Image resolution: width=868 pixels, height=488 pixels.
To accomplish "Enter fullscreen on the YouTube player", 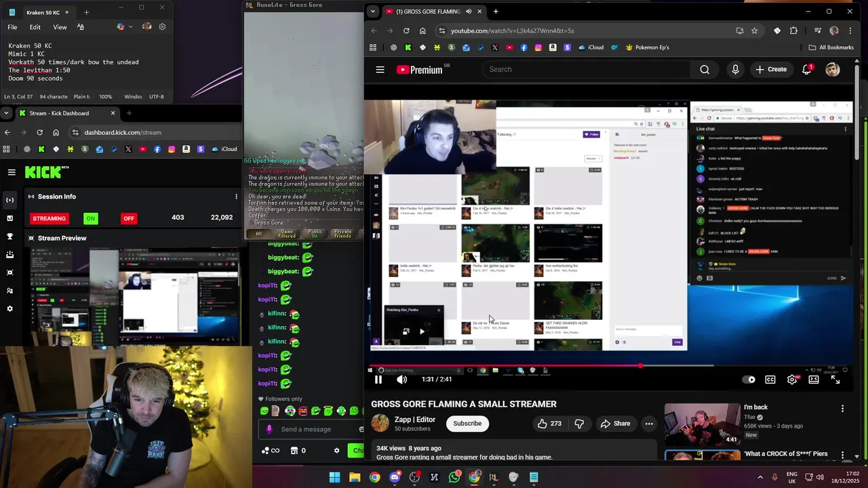I will click(835, 380).
